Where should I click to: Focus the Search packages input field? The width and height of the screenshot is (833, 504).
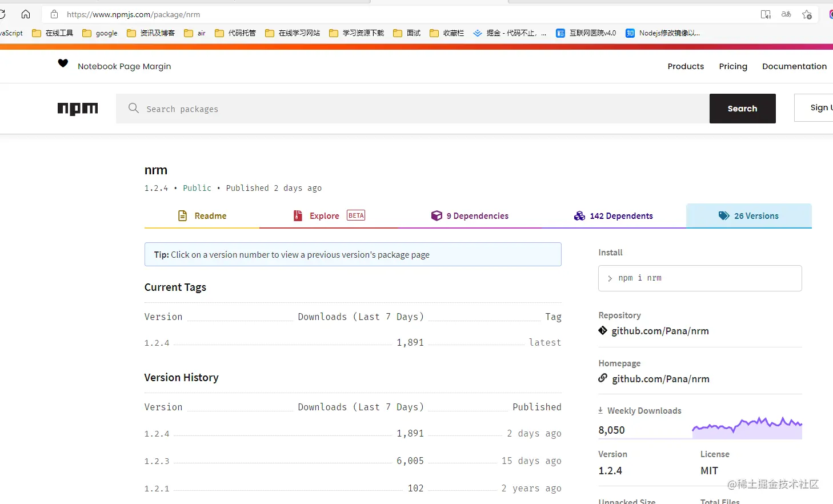coord(413,109)
